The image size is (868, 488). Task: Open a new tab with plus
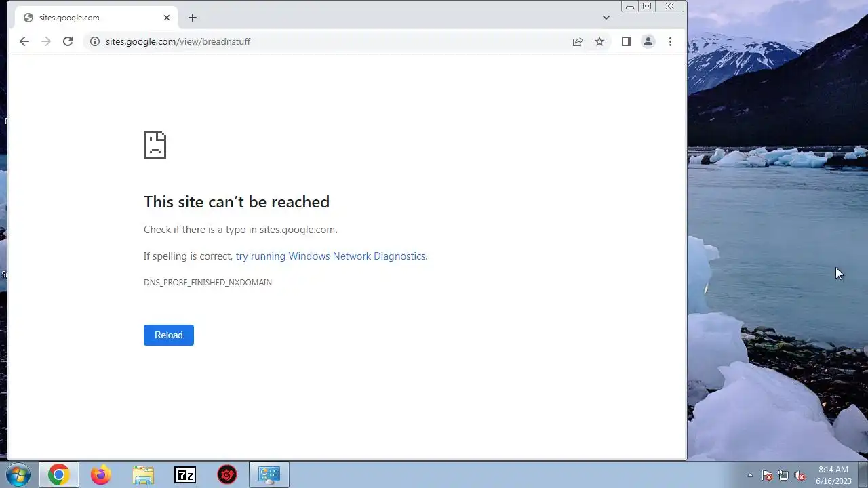pos(193,18)
